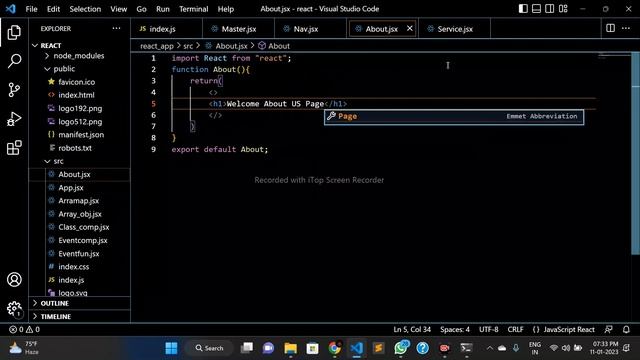Click the feedback icon in status bar

pyautogui.click(x=608, y=329)
